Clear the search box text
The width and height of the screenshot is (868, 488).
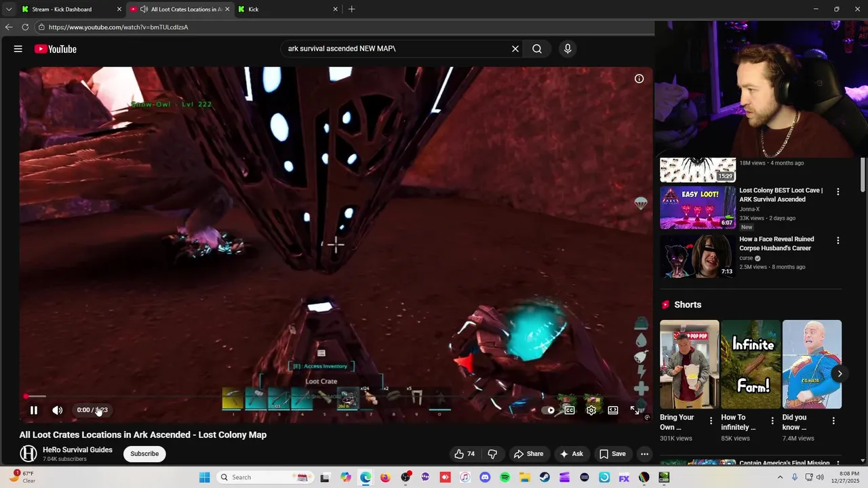tap(515, 49)
